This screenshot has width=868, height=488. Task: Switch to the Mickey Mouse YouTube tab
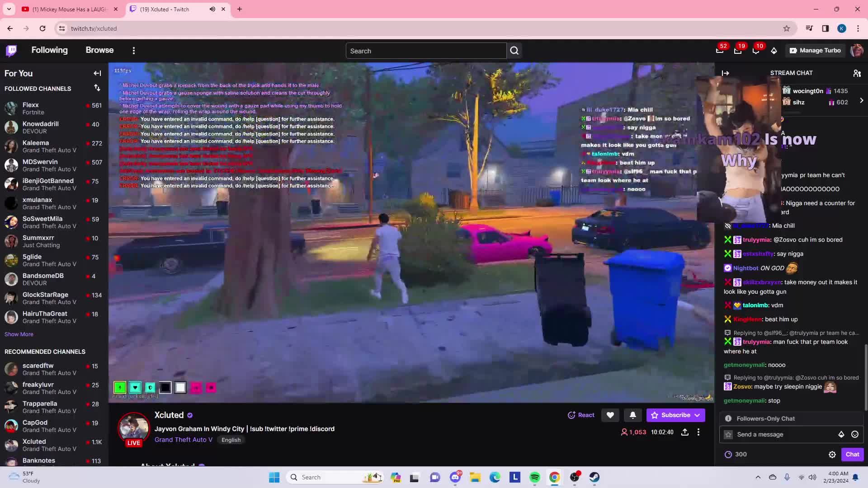coord(70,9)
